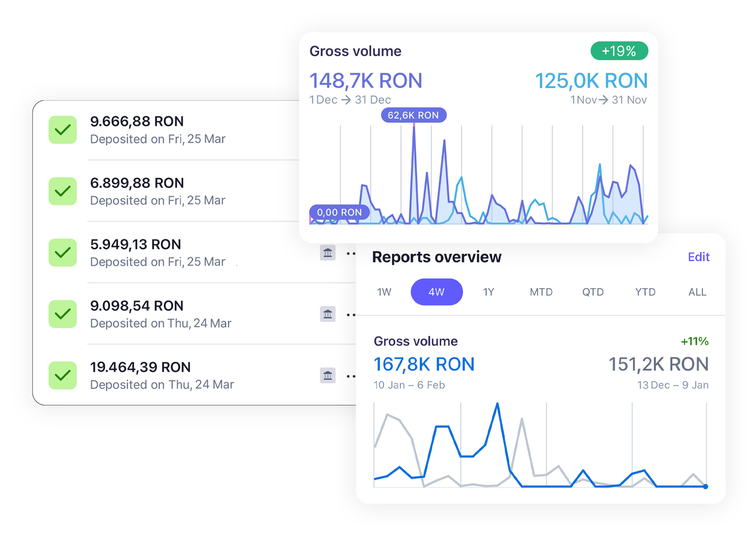Switch to the 1Y range
Image resolution: width=756 pixels, height=536 pixels.
[489, 292]
